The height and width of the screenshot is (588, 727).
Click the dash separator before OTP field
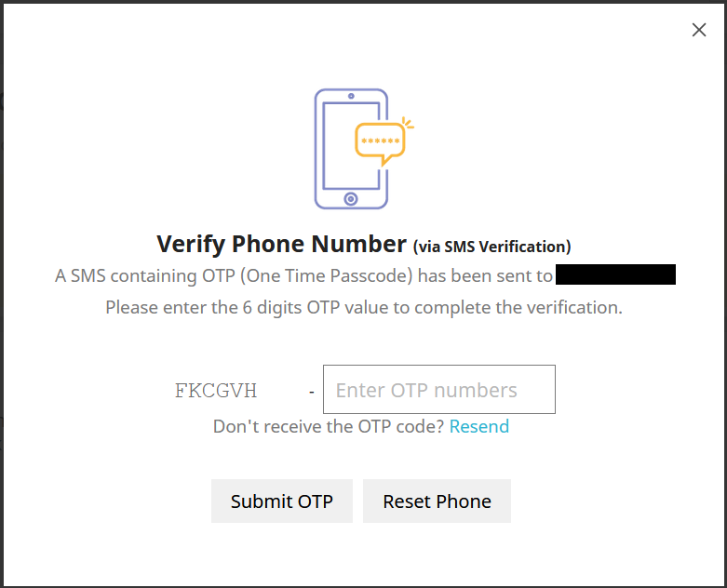point(312,392)
